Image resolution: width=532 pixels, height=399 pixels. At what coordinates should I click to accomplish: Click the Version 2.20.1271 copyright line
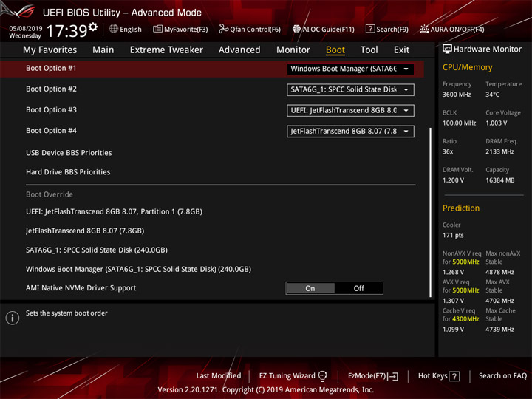click(266, 390)
